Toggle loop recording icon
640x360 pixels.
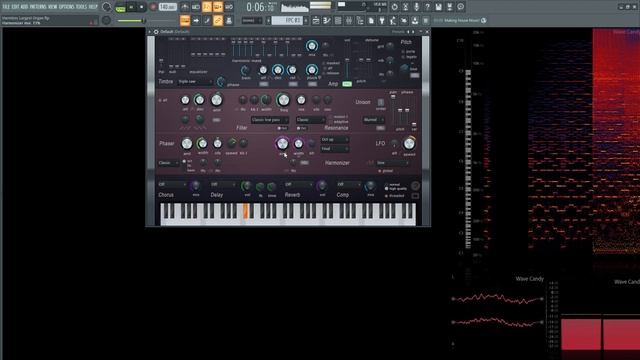click(x=229, y=7)
